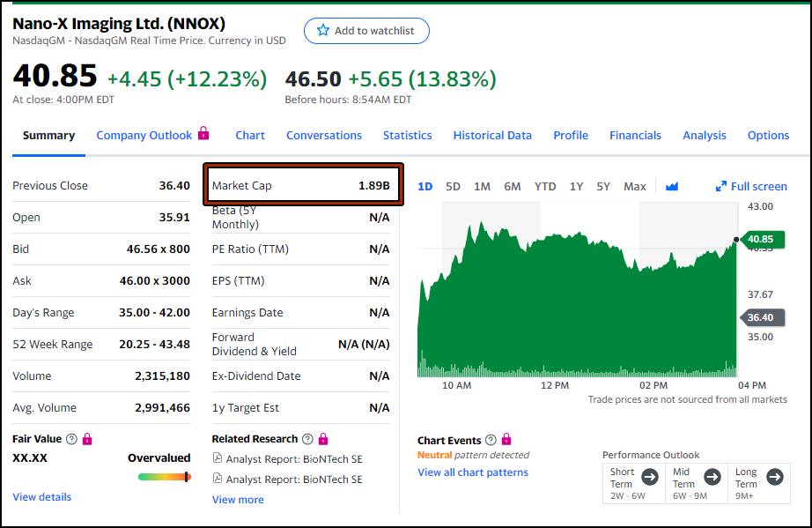Click the pre-market price 46.50
This screenshot has width=812, height=528.
[x=313, y=79]
